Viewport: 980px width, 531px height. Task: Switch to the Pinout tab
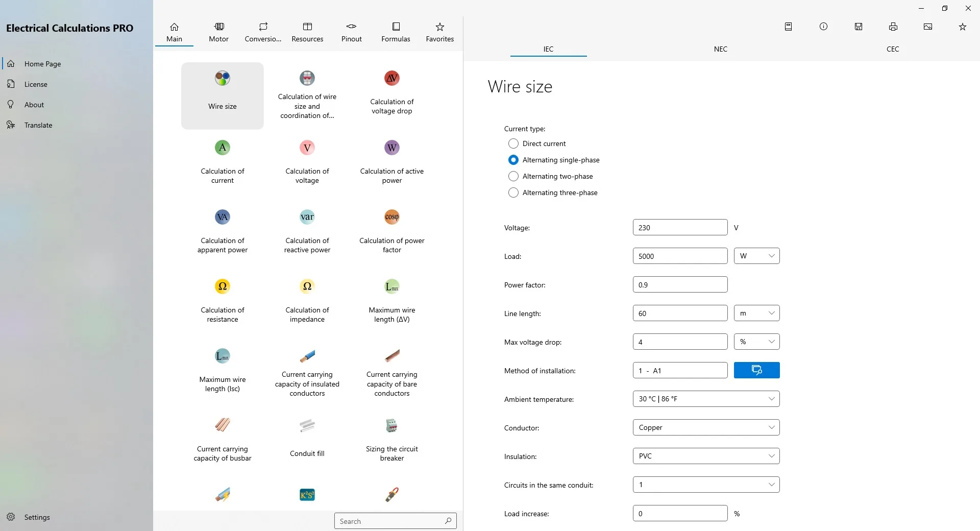coord(352,32)
